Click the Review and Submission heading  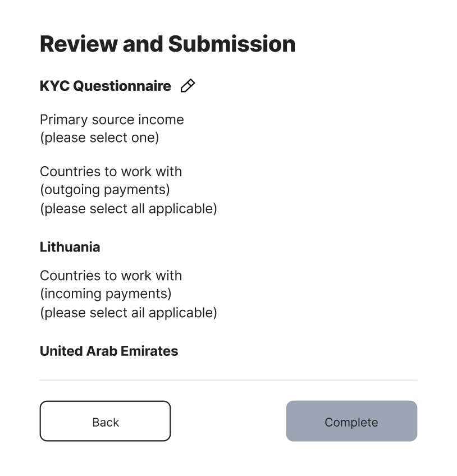click(167, 44)
